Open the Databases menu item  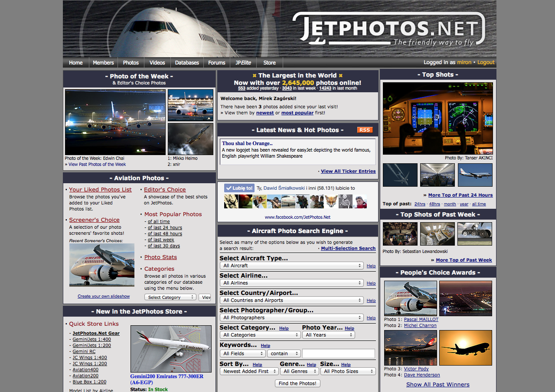187,62
